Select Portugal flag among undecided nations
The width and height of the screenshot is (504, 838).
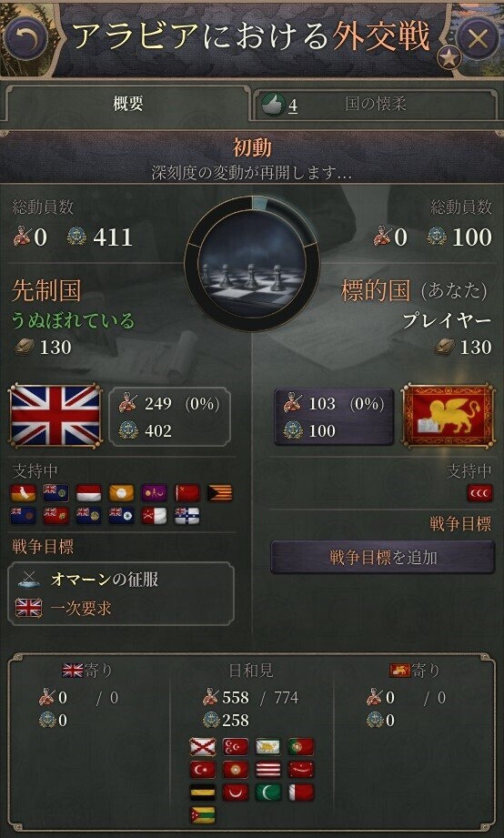(x=301, y=747)
